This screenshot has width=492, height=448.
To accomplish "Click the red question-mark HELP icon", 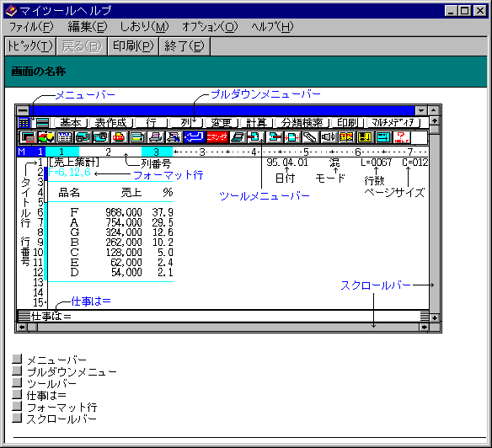I will coord(401,137).
